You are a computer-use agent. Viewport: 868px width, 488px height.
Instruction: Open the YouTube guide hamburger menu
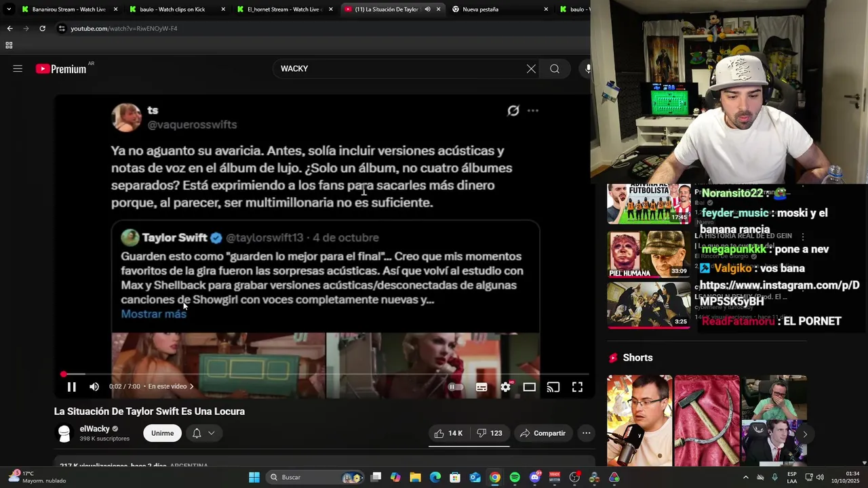18,68
